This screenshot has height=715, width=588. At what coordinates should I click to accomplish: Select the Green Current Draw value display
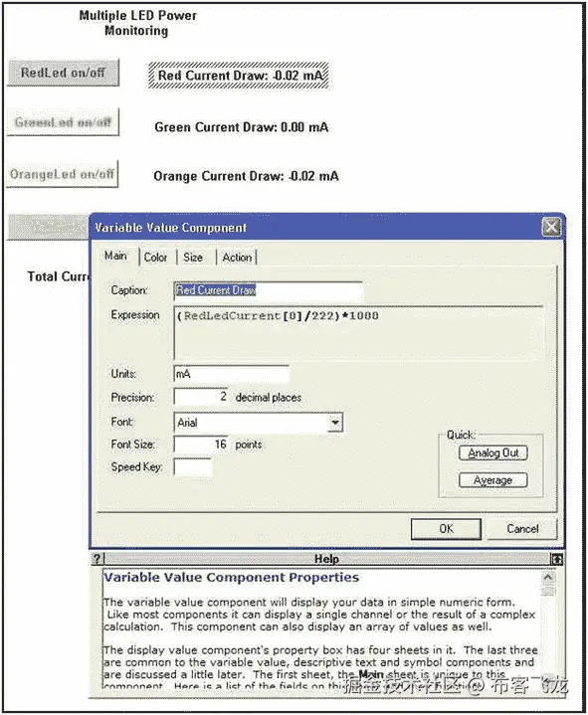coord(242,127)
